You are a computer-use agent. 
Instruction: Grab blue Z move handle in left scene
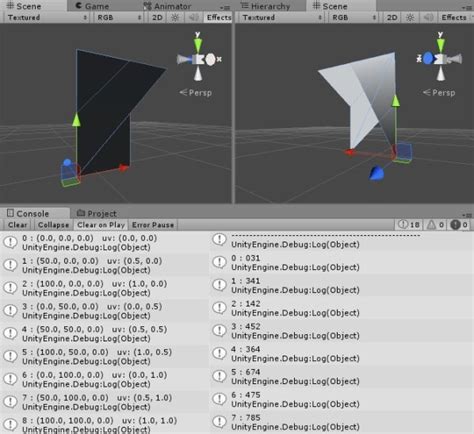click(67, 163)
